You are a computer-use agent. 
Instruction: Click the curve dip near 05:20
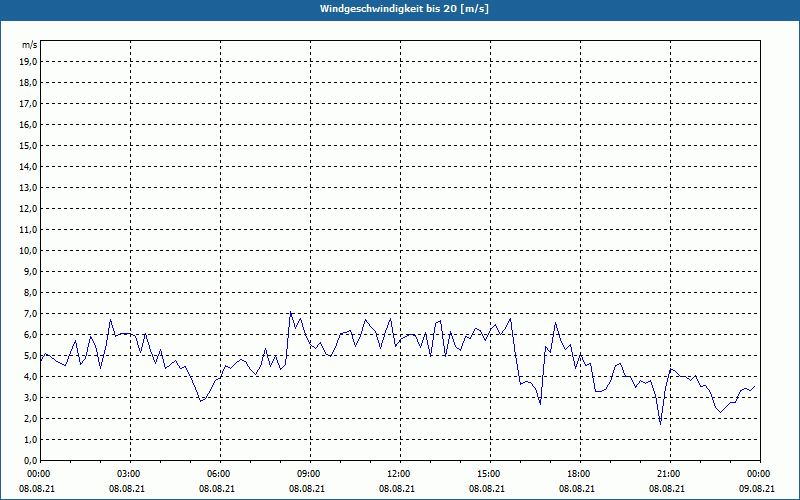coord(201,401)
